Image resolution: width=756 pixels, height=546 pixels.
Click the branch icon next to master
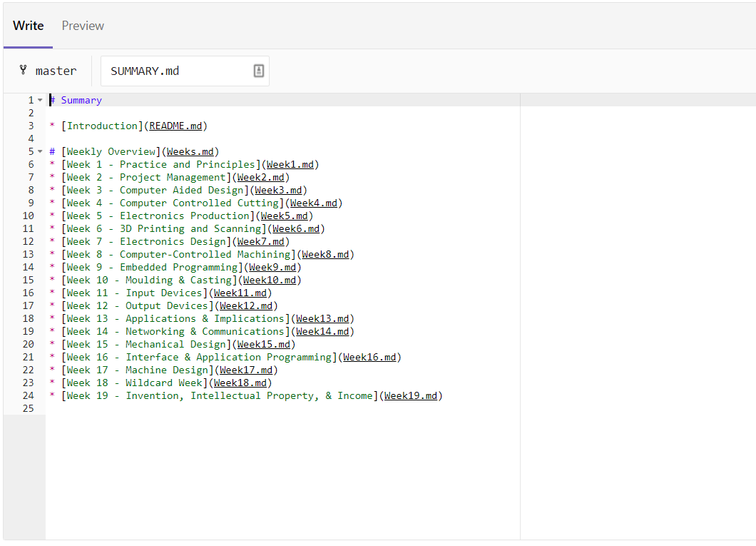click(24, 71)
